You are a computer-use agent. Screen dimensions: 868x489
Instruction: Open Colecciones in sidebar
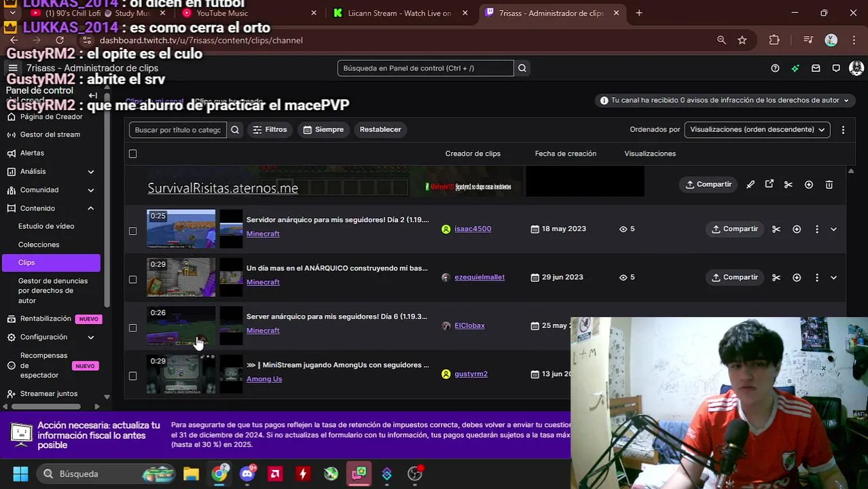pos(39,244)
